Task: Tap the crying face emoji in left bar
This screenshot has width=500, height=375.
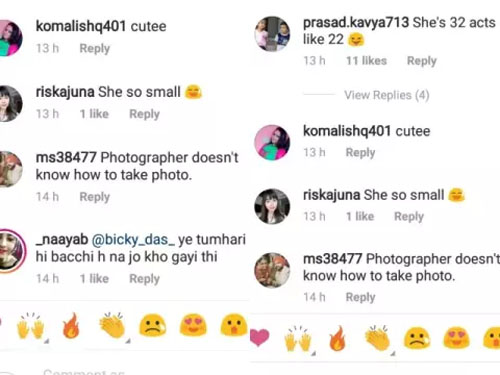Action: pyautogui.click(x=153, y=325)
